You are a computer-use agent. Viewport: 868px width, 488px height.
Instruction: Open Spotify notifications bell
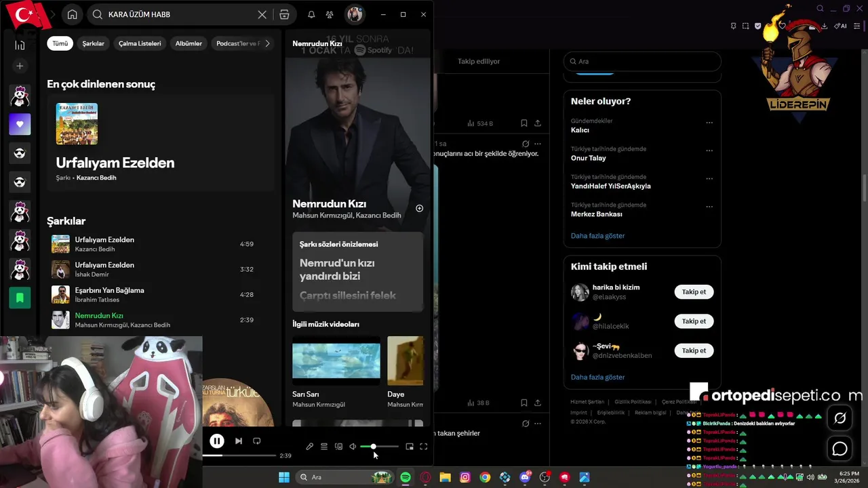tap(311, 14)
